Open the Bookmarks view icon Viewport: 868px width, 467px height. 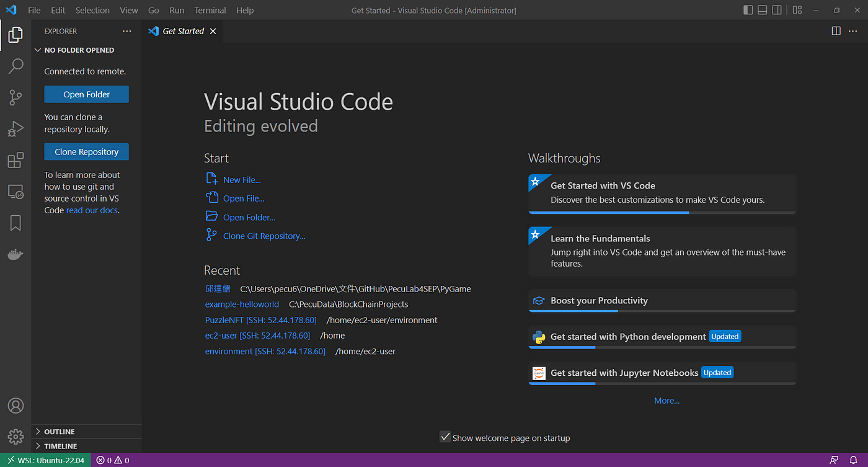[15, 223]
